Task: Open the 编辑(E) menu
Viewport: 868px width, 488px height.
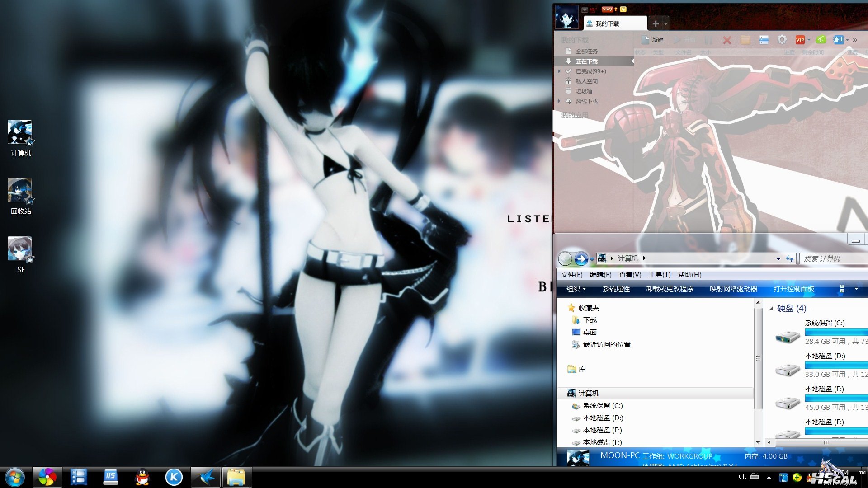Action: [601, 275]
